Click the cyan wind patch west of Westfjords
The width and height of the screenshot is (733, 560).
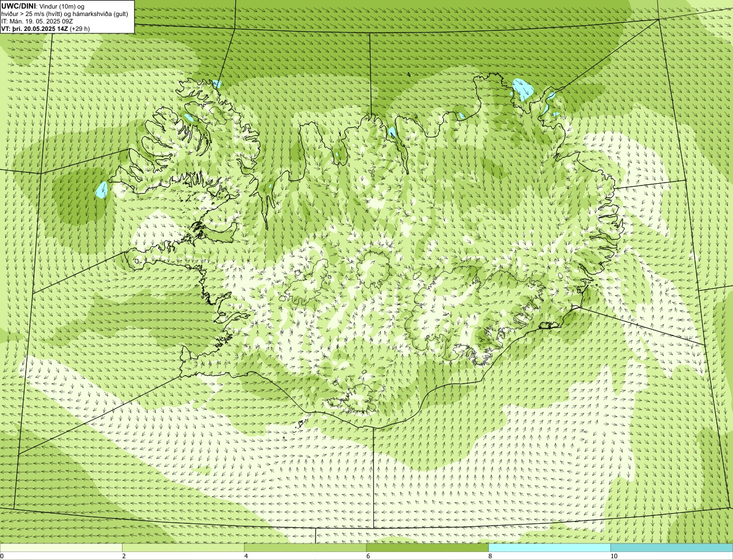point(102,190)
